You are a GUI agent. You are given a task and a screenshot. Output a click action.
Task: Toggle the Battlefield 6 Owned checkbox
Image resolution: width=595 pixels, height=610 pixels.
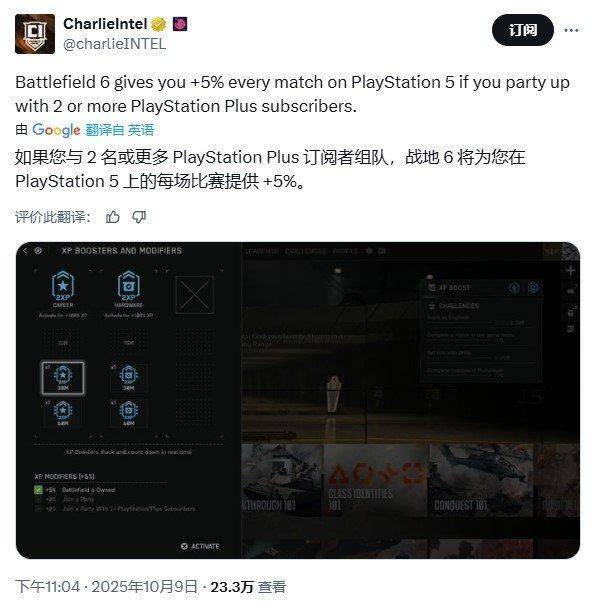pyautogui.click(x=38, y=490)
